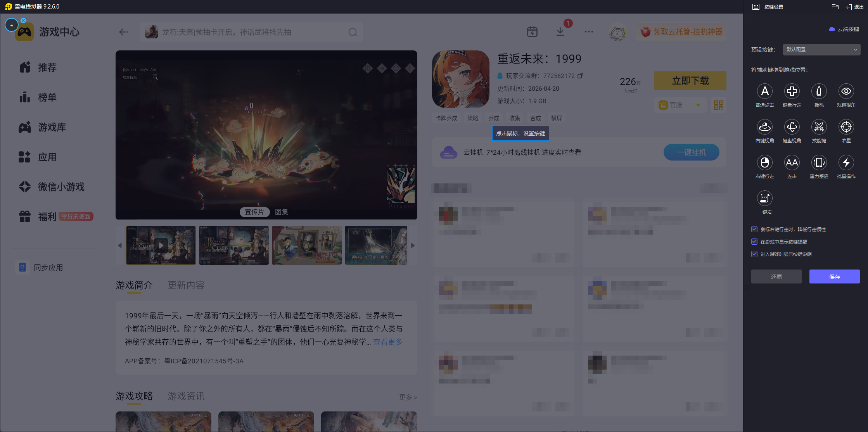Open the 游戏资讯 tab
This screenshot has width=868, height=432.
pyautogui.click(x=186, y=396)
